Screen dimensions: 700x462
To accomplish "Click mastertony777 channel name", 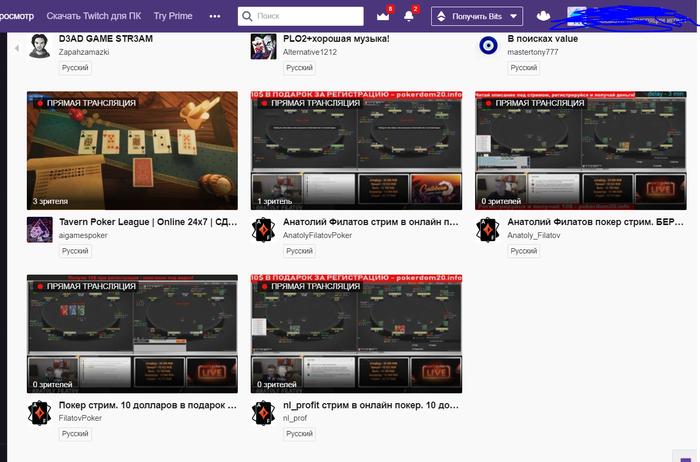I will tap(533, 52).
